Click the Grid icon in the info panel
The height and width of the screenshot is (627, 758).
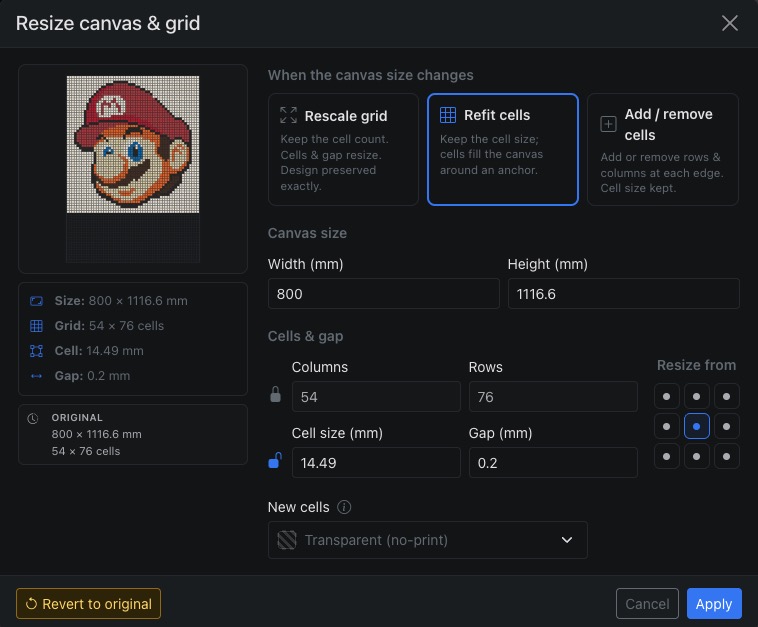36,326
